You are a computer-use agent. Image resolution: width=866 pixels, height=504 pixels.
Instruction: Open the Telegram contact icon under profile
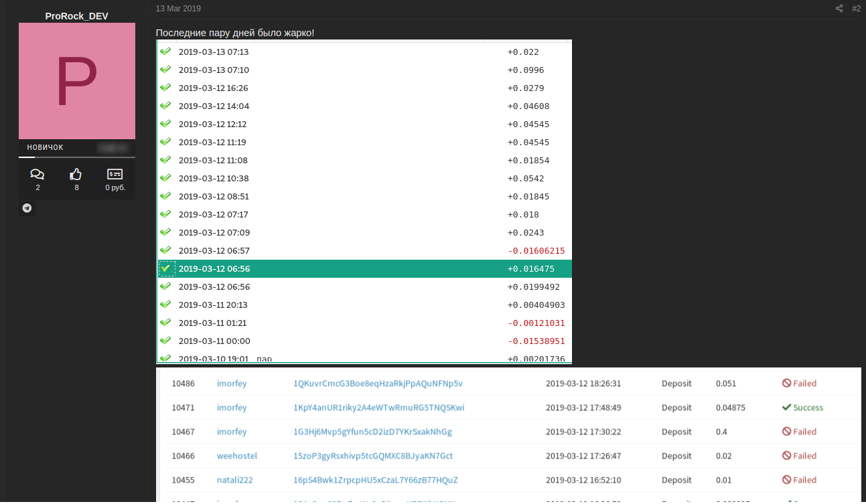click(x=27, y=208)
